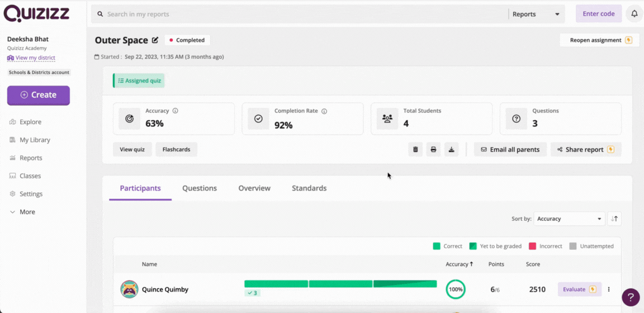Open the help question mark bubble
Viewport: 644px width, 313px height.
tap(631, 297)
